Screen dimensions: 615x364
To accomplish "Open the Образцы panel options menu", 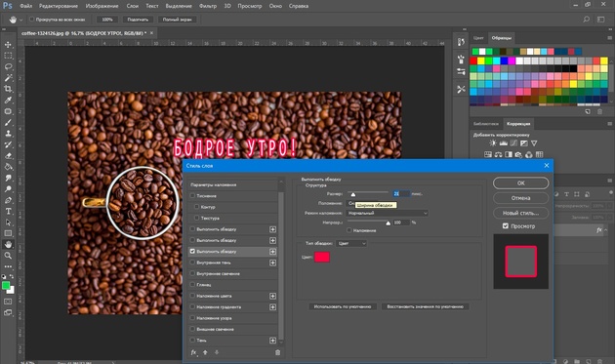I will [609, 38].
